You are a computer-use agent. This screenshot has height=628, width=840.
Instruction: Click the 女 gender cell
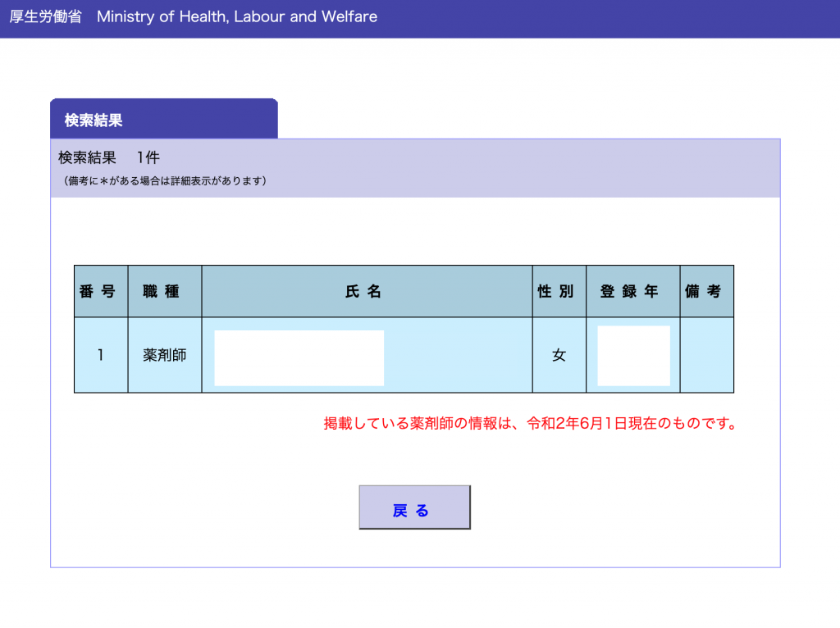(x=559, y=355)
